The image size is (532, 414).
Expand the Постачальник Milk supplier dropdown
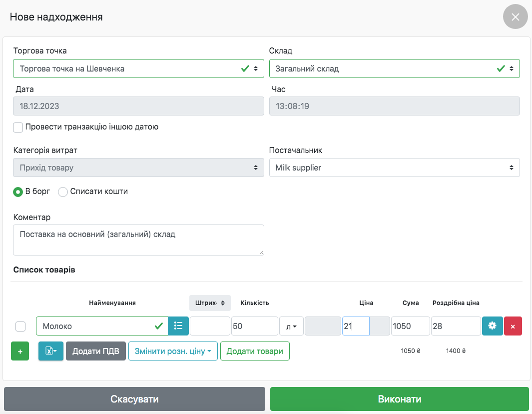tap(394, 168)
